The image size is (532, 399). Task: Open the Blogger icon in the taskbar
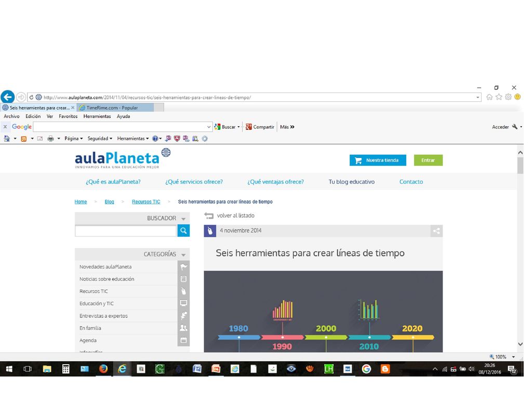click(385, 369)
